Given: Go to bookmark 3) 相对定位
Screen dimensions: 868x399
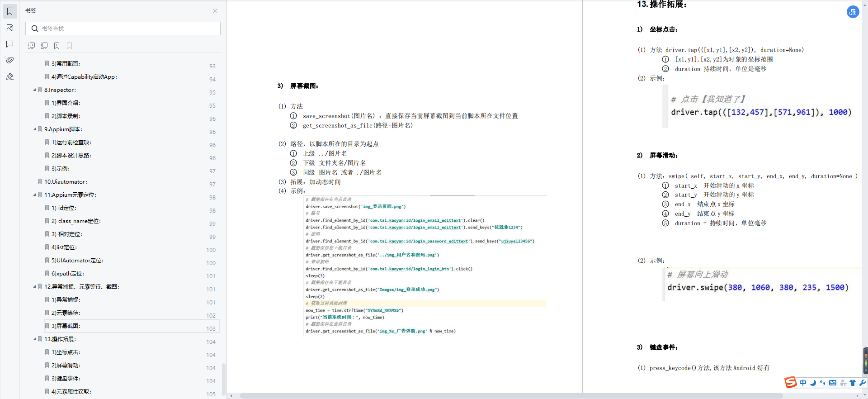Looking at the screenshot, I should click(x=67, y=234).
